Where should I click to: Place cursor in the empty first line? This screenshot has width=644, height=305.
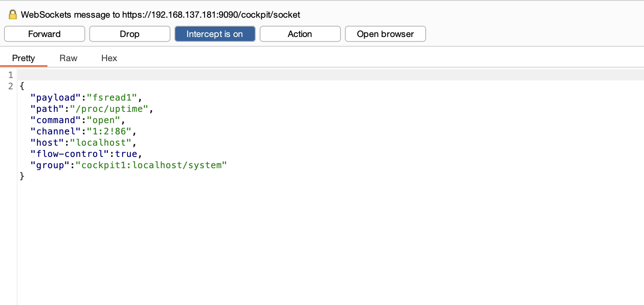tap(330, 75)
